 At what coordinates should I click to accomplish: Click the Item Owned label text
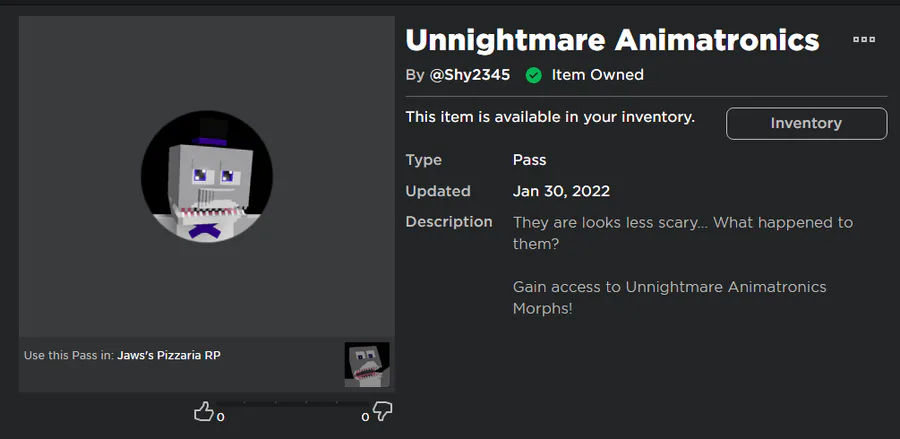(597, 75)
